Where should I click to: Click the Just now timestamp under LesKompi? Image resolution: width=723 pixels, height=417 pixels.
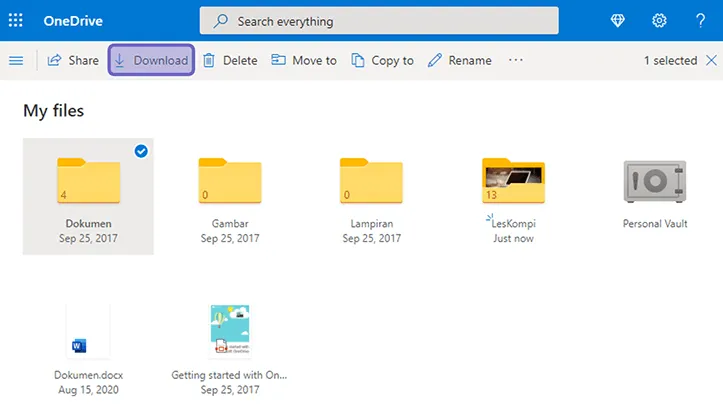pos(513,238)
